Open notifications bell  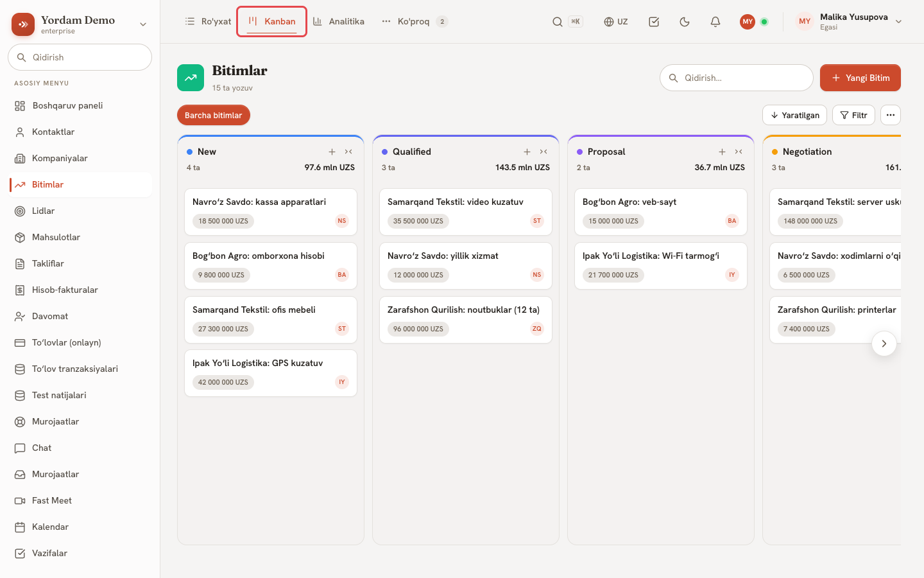pos(715,22)
